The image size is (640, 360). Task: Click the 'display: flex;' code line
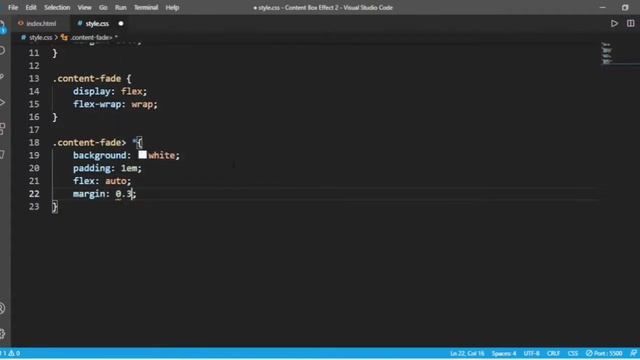tap(110, 91)
